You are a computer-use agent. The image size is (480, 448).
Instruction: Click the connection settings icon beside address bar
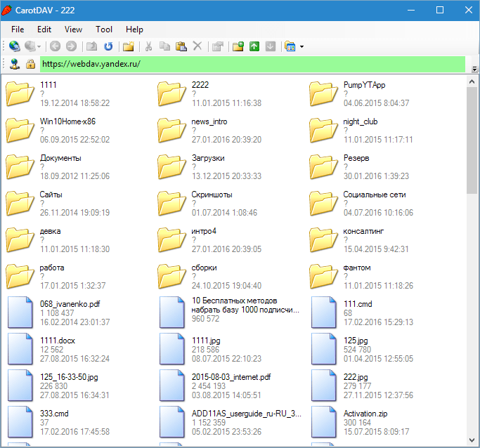pyautogui.click(x=15, y=64)
